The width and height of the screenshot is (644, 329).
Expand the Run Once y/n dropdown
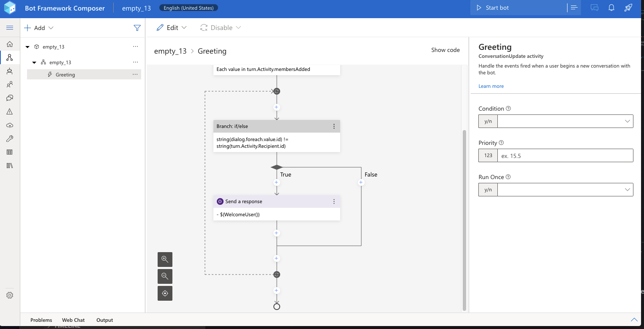point(627,190)
